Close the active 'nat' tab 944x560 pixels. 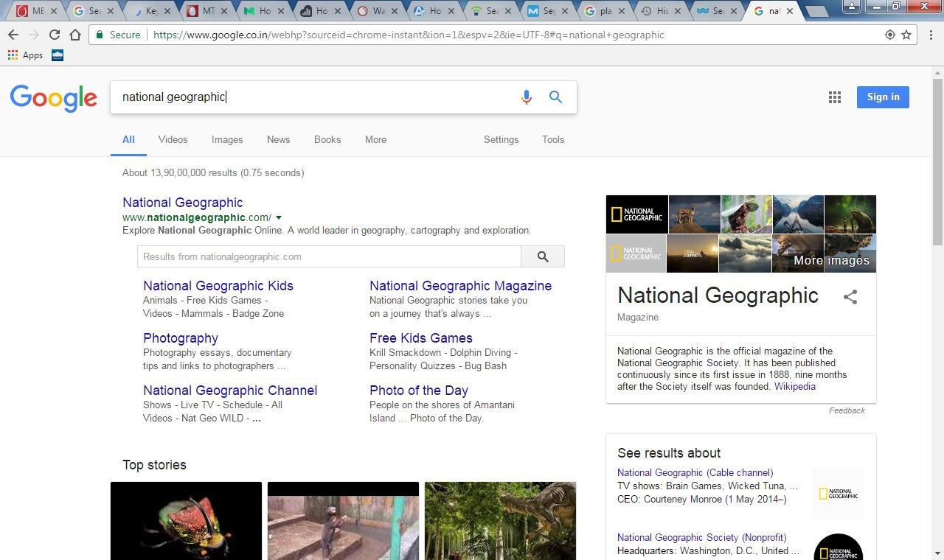790,11
